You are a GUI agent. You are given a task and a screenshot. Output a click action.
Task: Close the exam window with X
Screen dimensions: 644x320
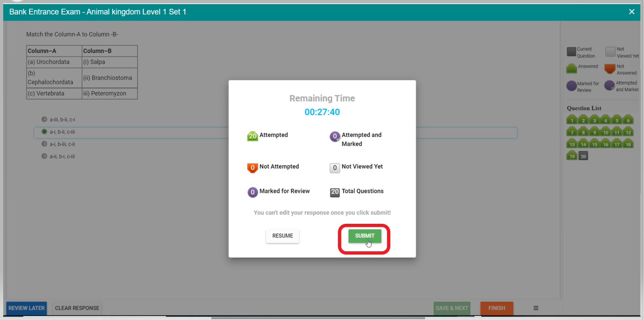tap(631, 12)
